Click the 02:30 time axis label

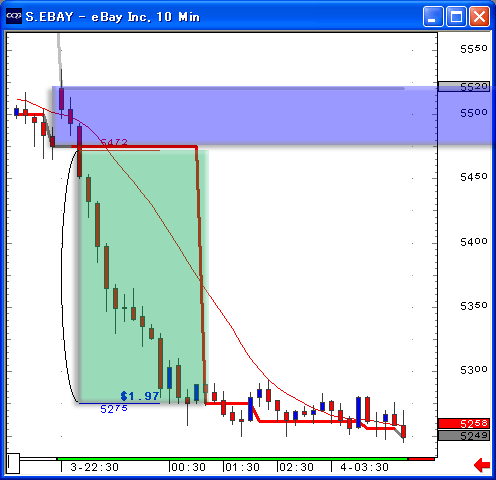tap(296, 467)
